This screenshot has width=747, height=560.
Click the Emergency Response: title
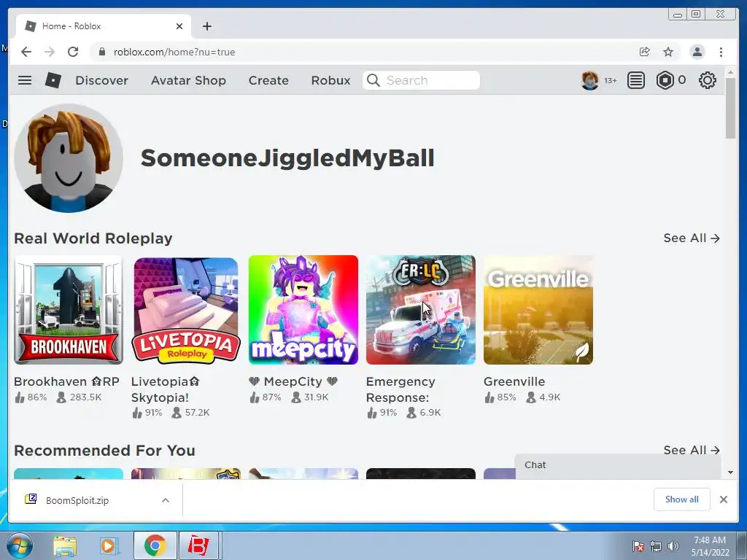[x=400, y=389]
